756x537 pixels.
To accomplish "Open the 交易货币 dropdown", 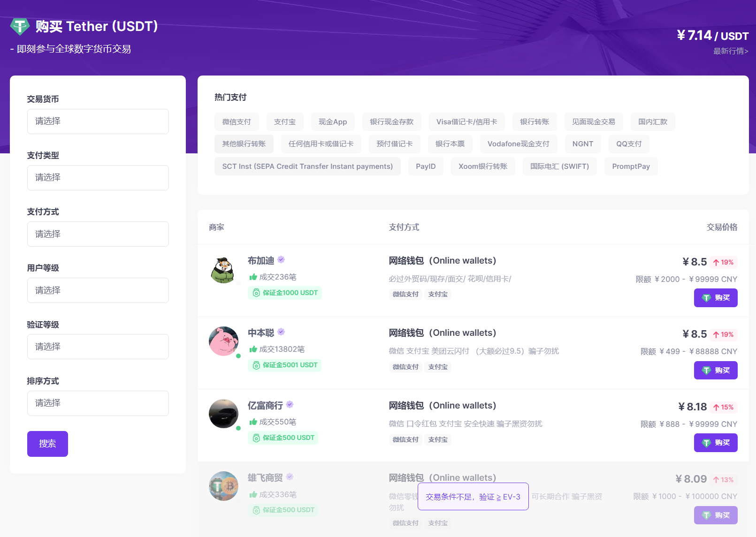I will tap(98, 121).
